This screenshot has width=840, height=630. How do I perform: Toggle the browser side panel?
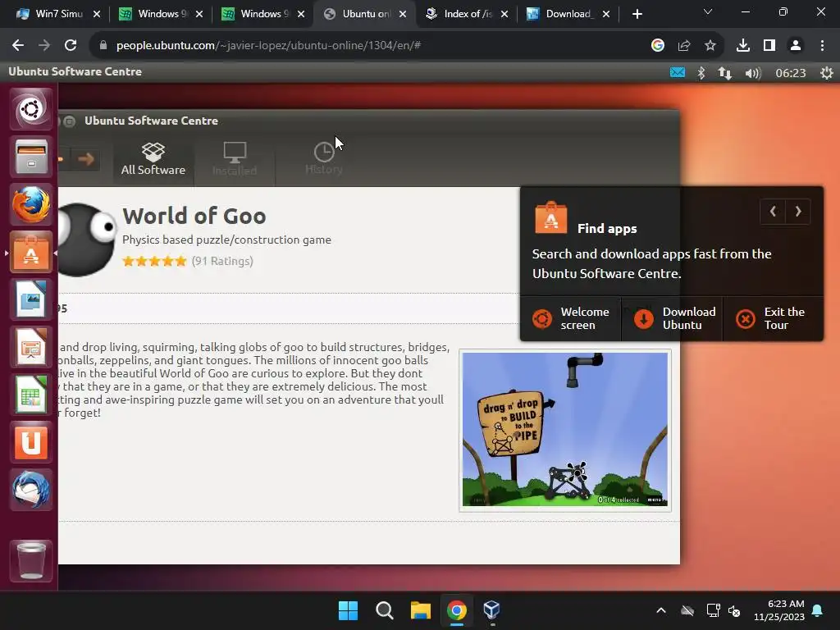(769, 46)
